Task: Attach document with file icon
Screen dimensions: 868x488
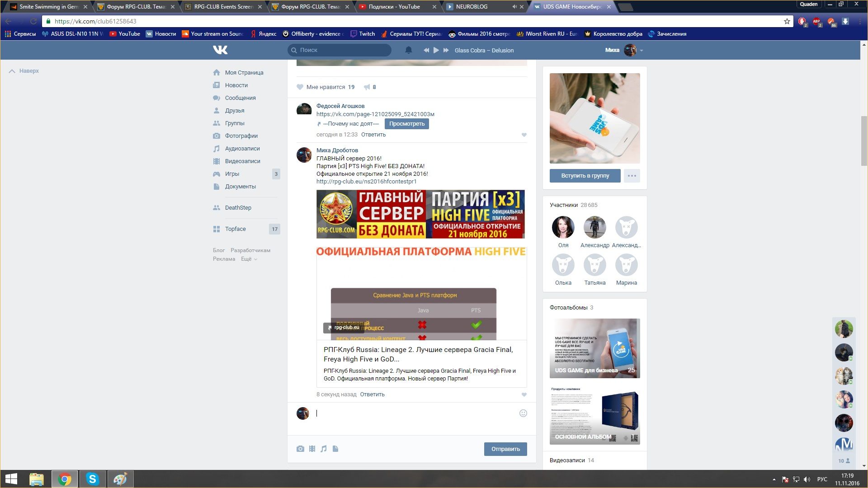Action: pyautogui.click(x=335, y=449)
